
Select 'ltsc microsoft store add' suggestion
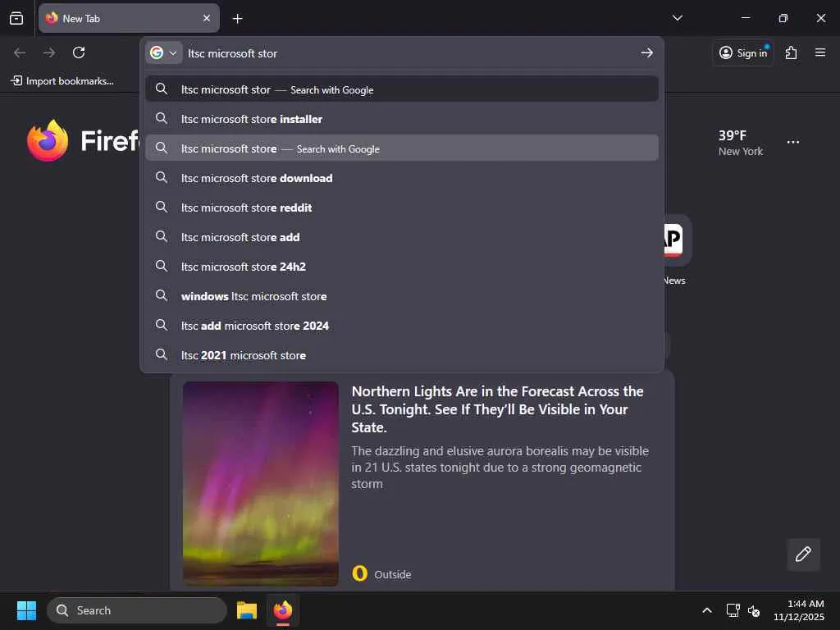tap(402, 236)
